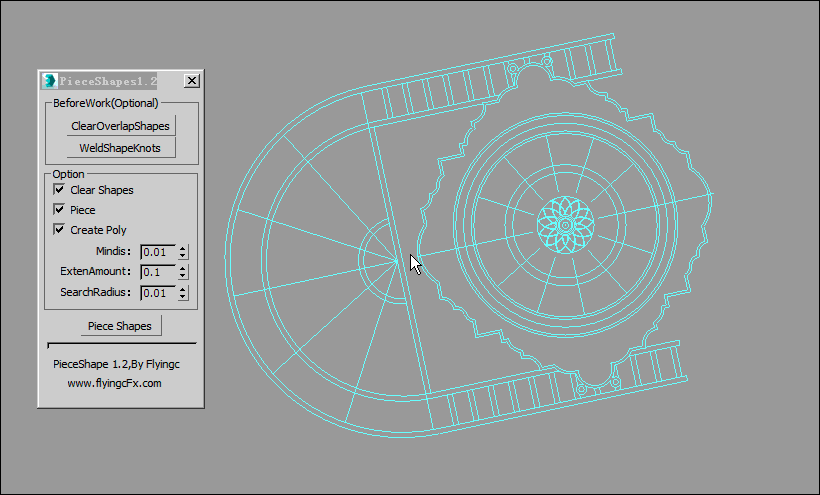Decrease ExtenAmount with the down spinner arrow
The image size is (820, 495).
(183, 275)
